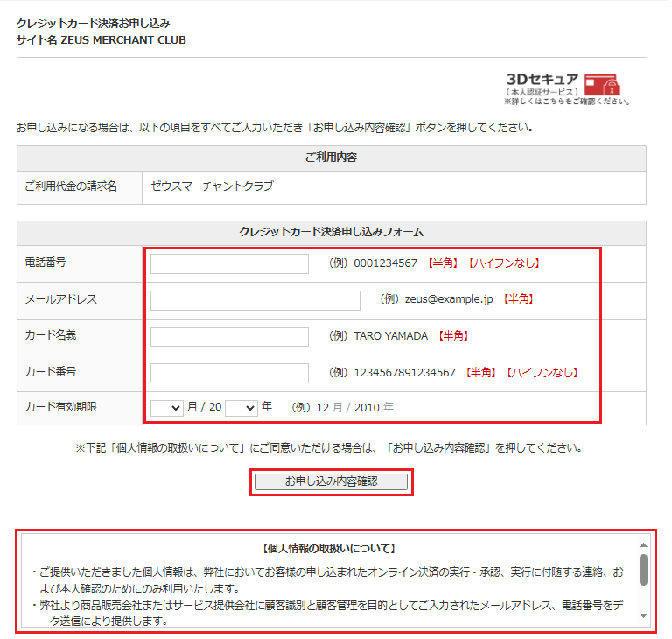Click into the カード番号 card number field
Viewport: 672px width, 639px height.
[x=229, y=373]
